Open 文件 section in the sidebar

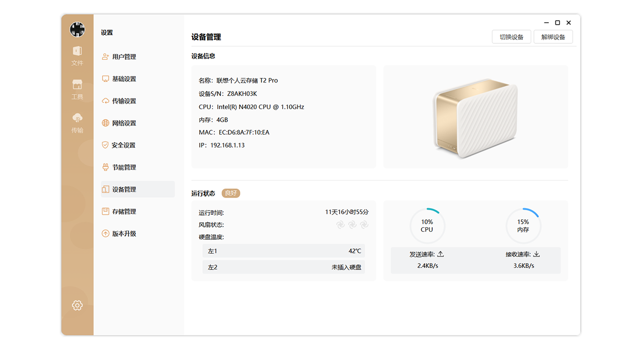77,56
